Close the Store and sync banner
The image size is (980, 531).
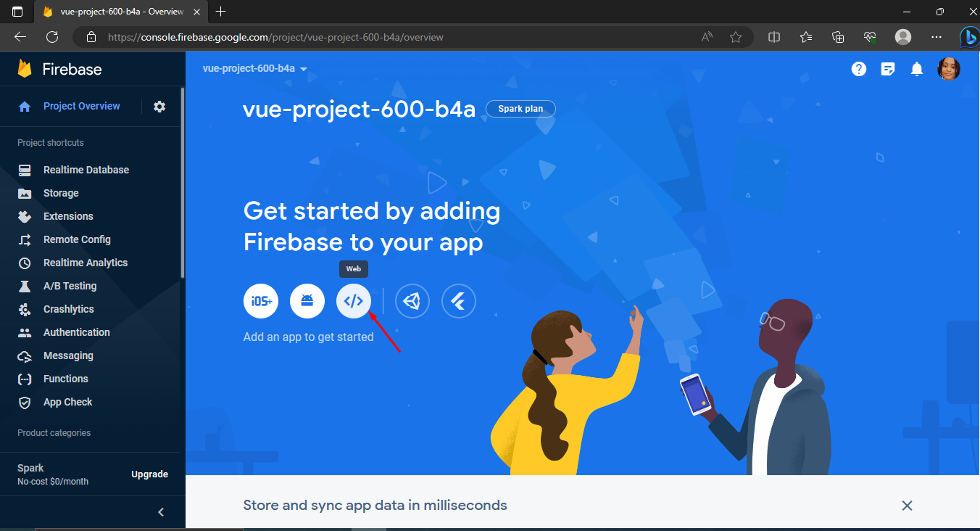tap(907, 506)
